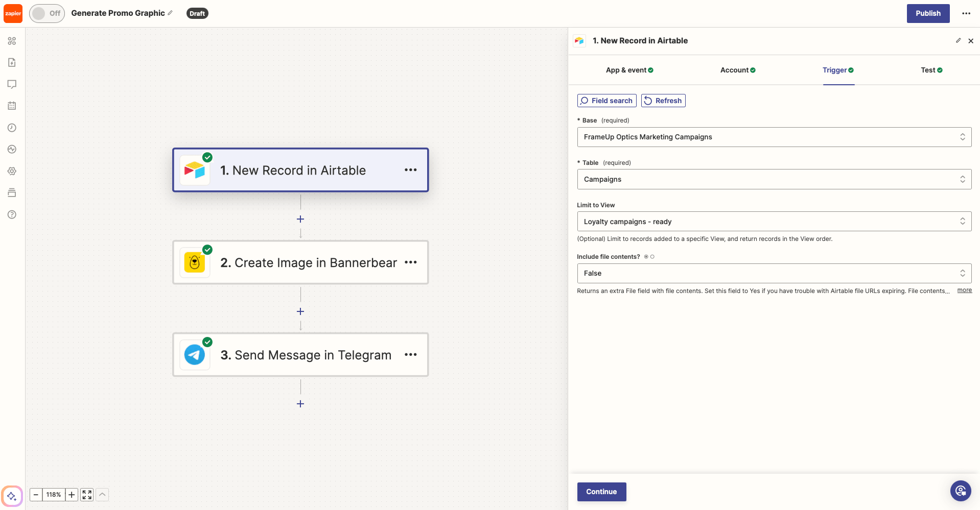Image resolution: width=980 pixels, height=510 pixels.
Task: Open the Notes panel in the left sidebar
Action: tap(12, 62)
